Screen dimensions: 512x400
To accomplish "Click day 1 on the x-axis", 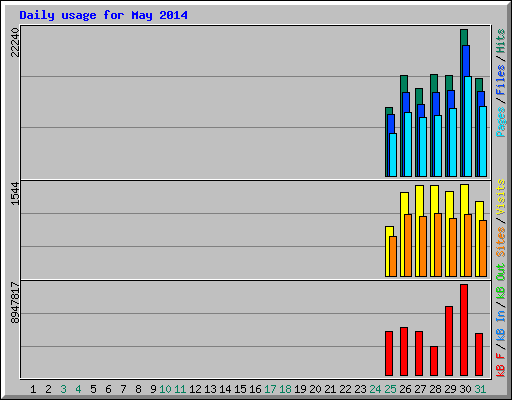I will (33, 389).
